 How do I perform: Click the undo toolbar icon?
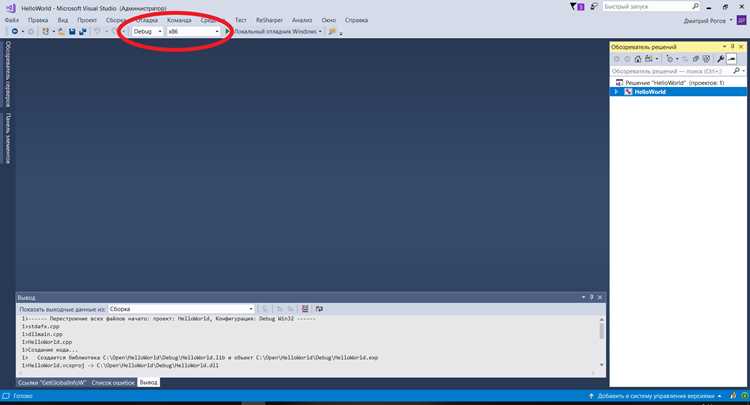tap(97, 31)
